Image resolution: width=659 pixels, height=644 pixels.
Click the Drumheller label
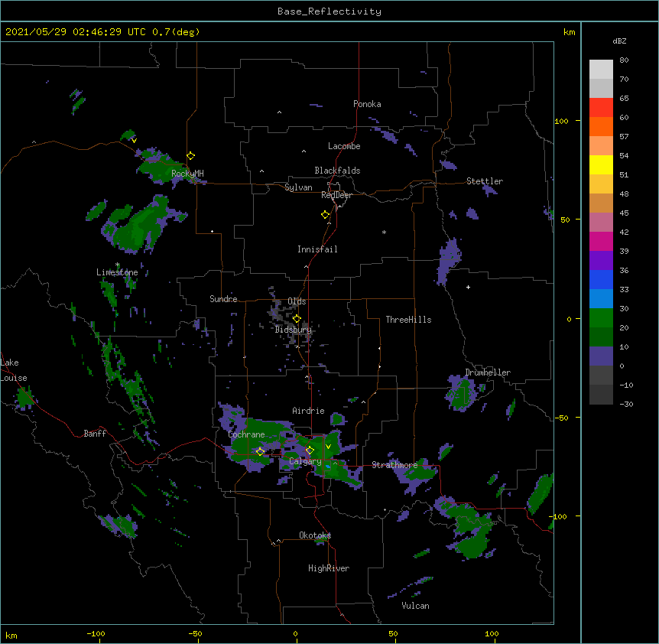(x=488, y=372)
